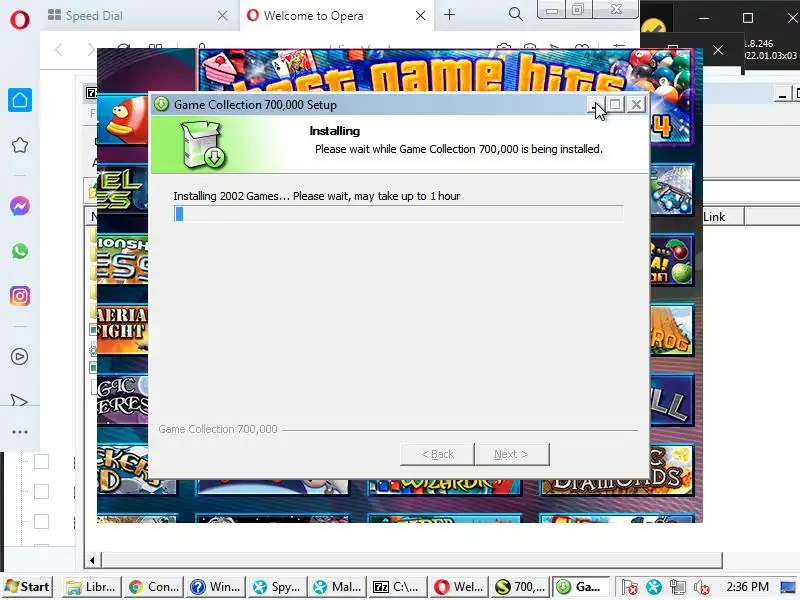This screenshot has height=600, width=800.
Task: Click Action Center flag tray icon
Action: pos(630,587)
